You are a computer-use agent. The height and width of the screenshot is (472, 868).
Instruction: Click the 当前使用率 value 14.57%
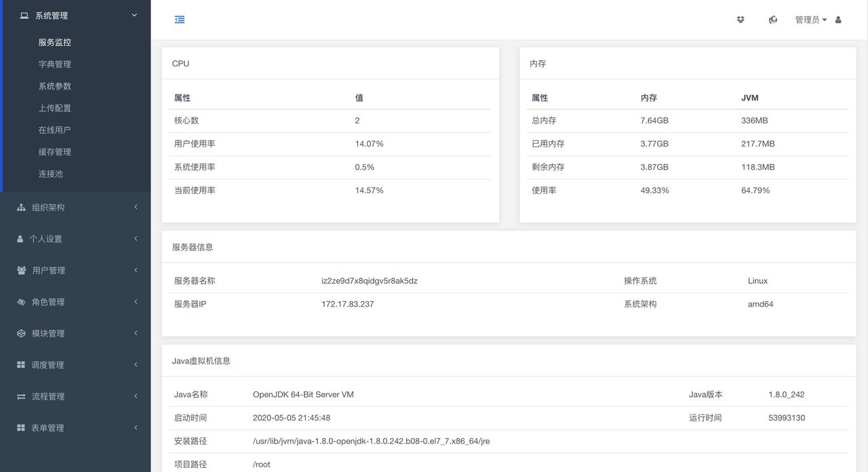[370, 191]
